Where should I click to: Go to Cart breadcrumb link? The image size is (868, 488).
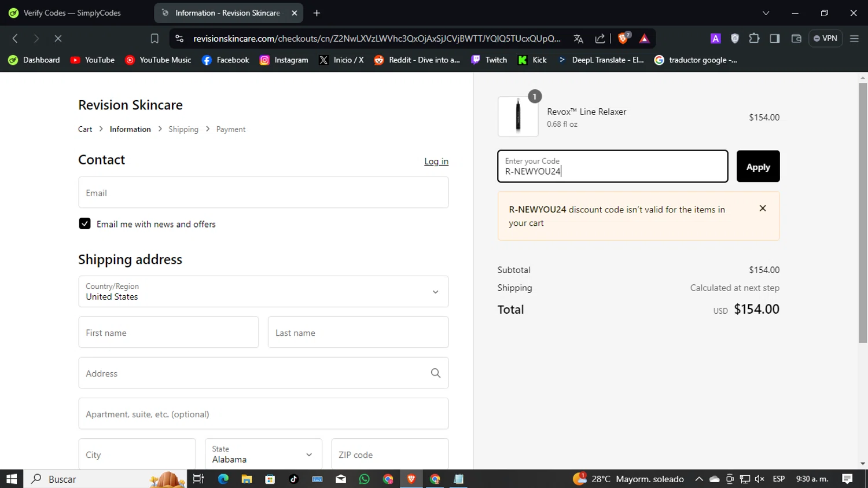[85, 129]
